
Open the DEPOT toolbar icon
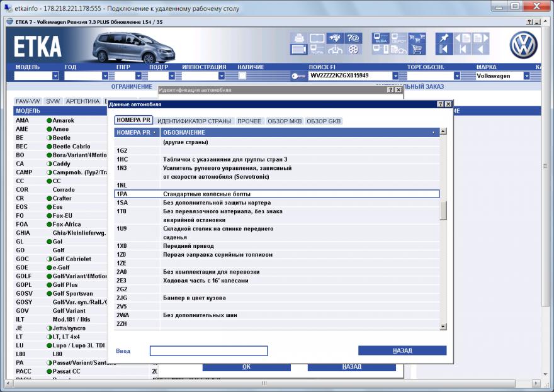pos(399,38)
